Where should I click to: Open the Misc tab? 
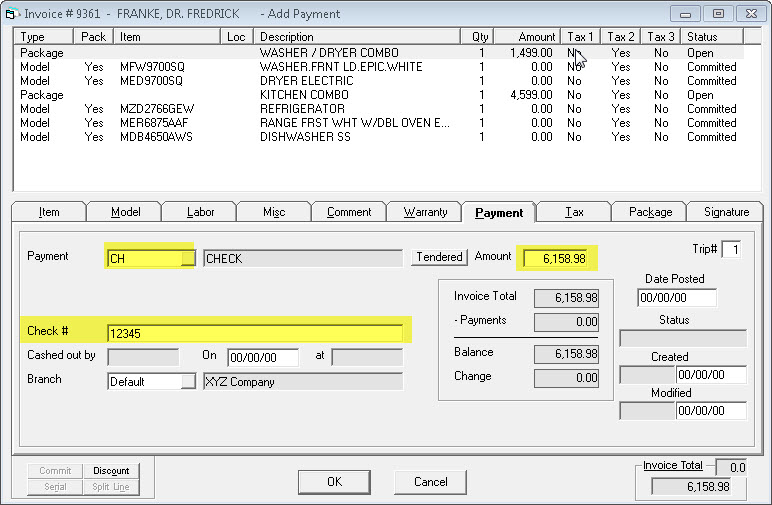pyautogui.click(x=274, y=212)
